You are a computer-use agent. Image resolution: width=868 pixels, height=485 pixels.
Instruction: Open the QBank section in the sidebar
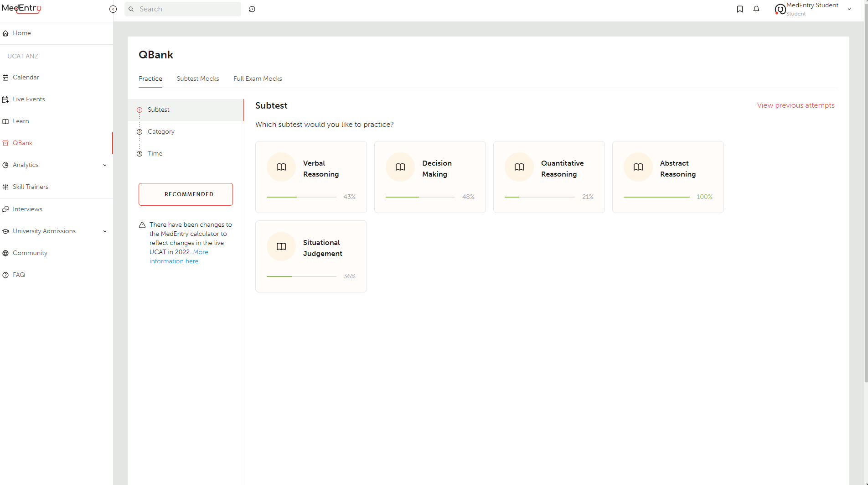click(x=22, y=143)
